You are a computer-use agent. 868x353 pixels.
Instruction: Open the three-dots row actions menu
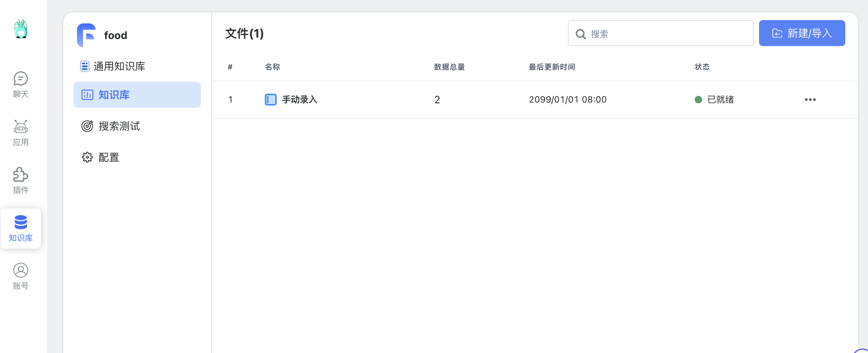(x=810, y=100)
